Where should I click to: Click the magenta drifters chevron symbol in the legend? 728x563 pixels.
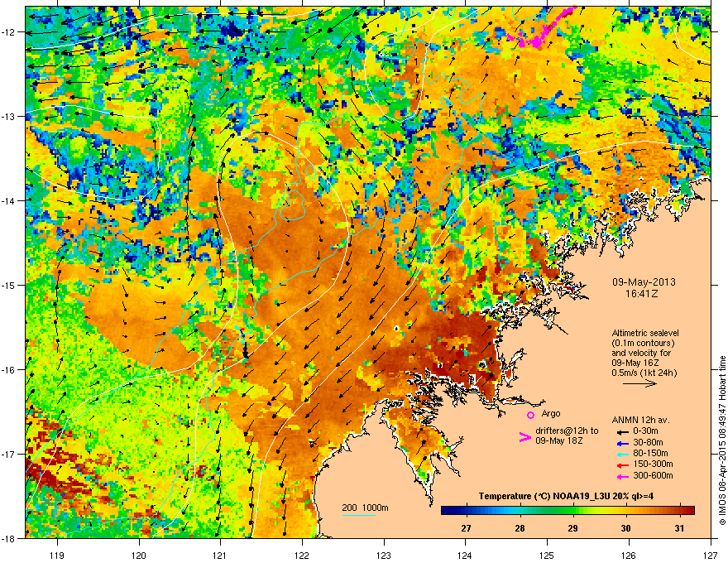[524, 436]
